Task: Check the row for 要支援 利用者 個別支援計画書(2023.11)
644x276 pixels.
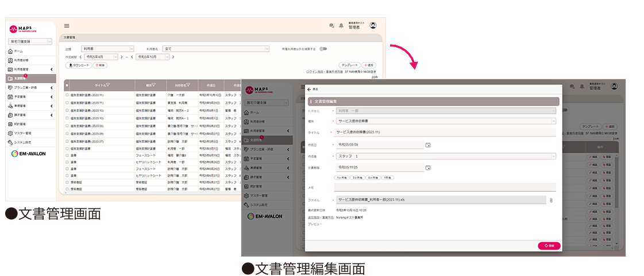Action: pyautogui.click(x=67, y=103)
